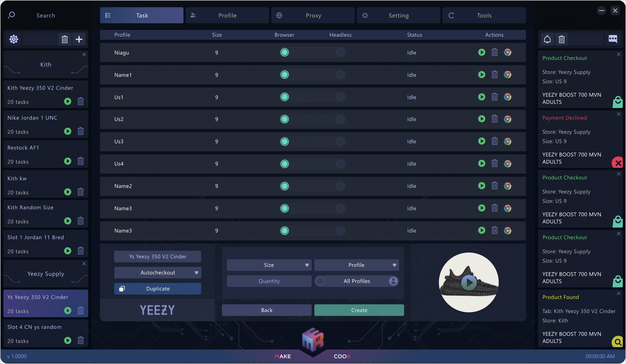
Task: Dismiss the Payment Declined notification
Action: click(x=619, y=114)
